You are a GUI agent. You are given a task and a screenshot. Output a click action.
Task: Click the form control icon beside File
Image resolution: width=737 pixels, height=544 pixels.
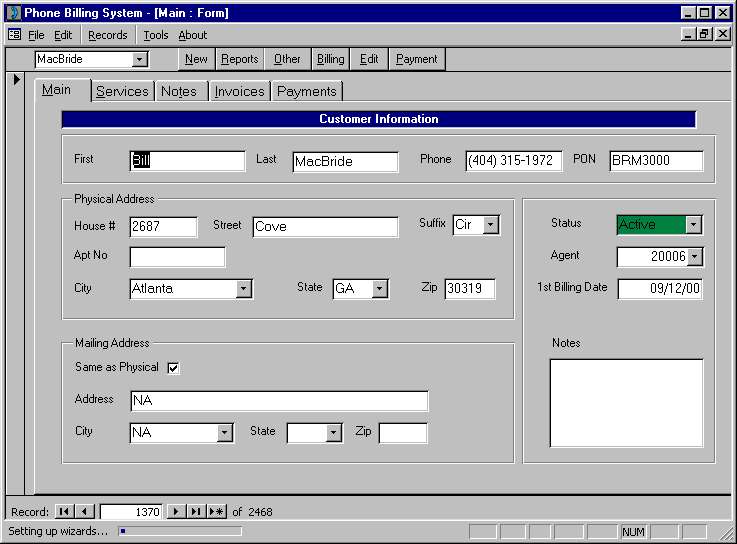click(15, 35)
